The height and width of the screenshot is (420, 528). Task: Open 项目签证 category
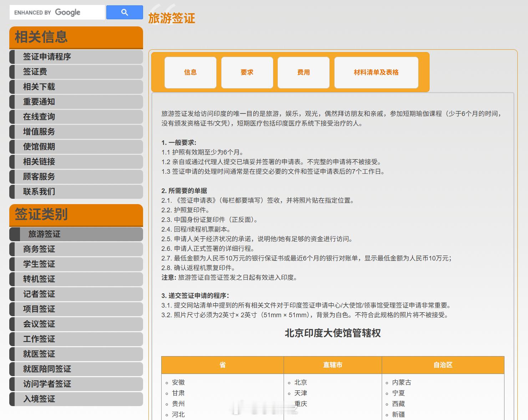click(x=76, y=309)
